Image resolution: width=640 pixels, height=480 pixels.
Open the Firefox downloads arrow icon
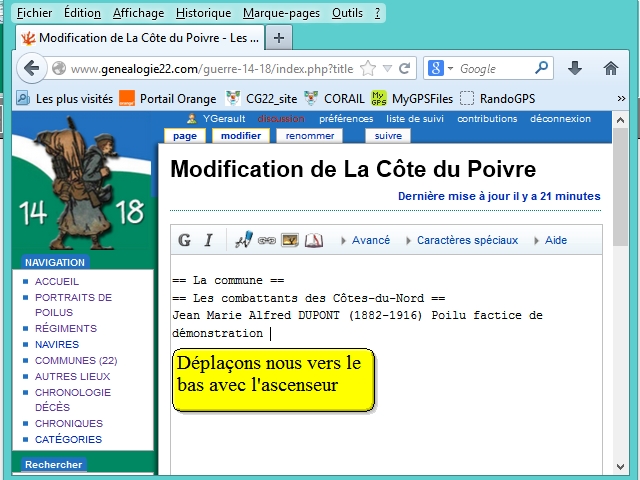(575, 68)
